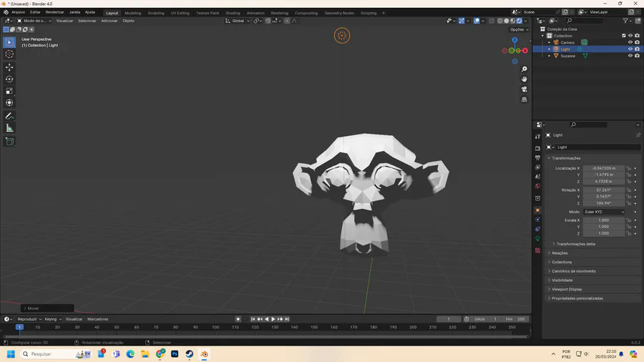
Task: Switch to the Modeling workspace tab
Action: [x=132, y=13]
